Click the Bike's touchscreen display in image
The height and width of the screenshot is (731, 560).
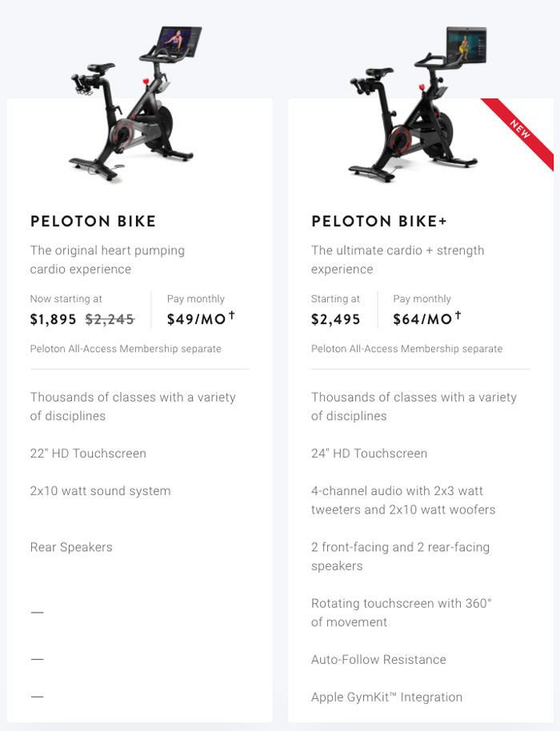click(x=179, y=41)
